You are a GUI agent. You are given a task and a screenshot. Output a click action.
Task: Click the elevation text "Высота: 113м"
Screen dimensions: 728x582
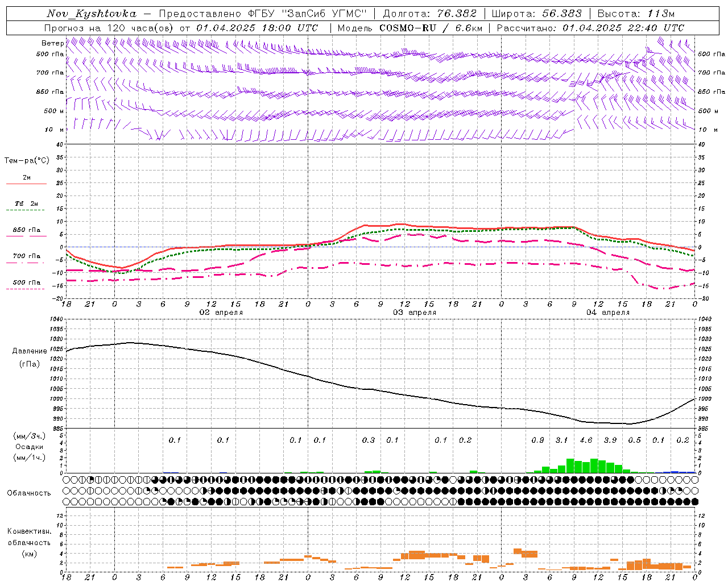(636, 14)
